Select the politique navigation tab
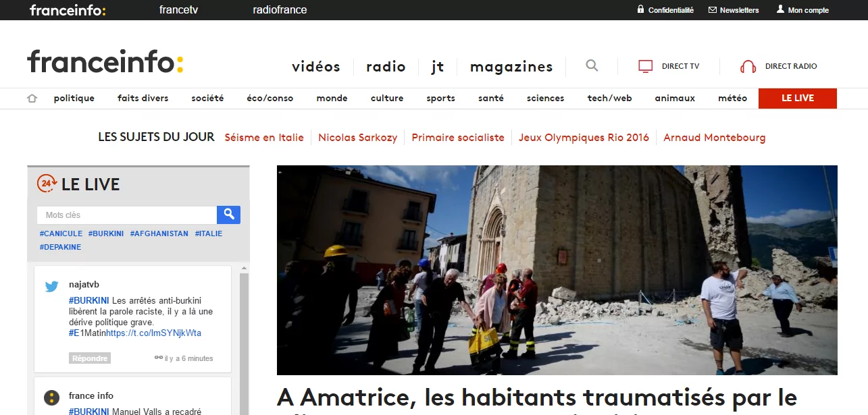Image resolution: width=868 pixels, height=415 pixels. point(74,99)
